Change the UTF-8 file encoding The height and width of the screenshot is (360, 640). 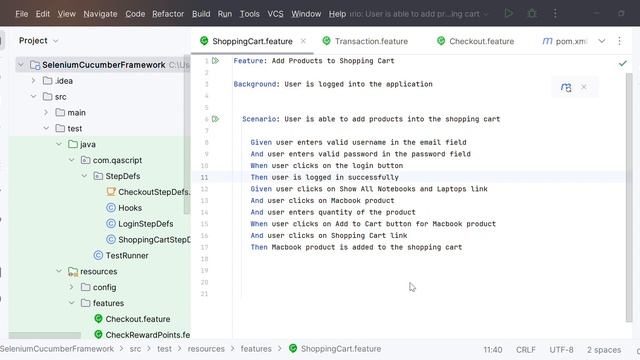point(561,350)
